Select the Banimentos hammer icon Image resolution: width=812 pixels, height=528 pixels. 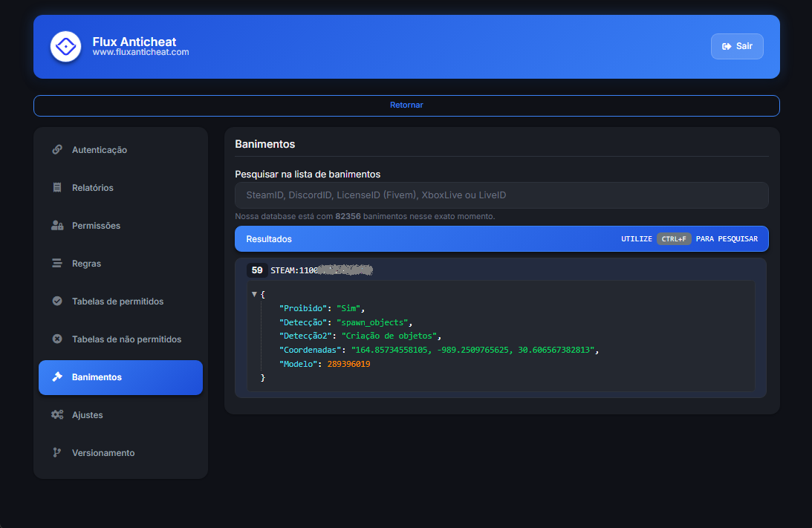[x=57, y=377]
